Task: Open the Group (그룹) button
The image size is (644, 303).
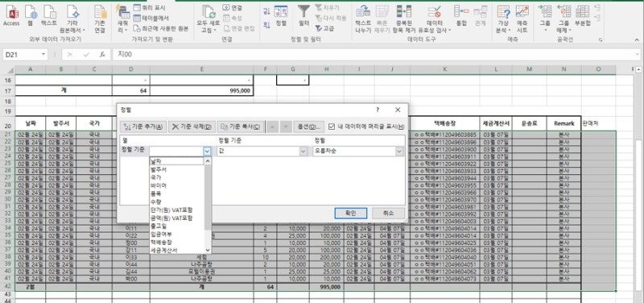Action: pos(545,19)
